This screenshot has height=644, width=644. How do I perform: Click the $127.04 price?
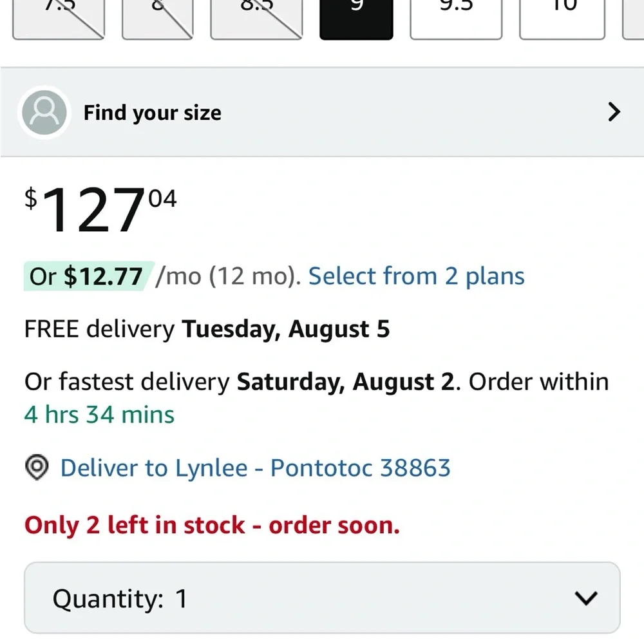pos(100,210)
